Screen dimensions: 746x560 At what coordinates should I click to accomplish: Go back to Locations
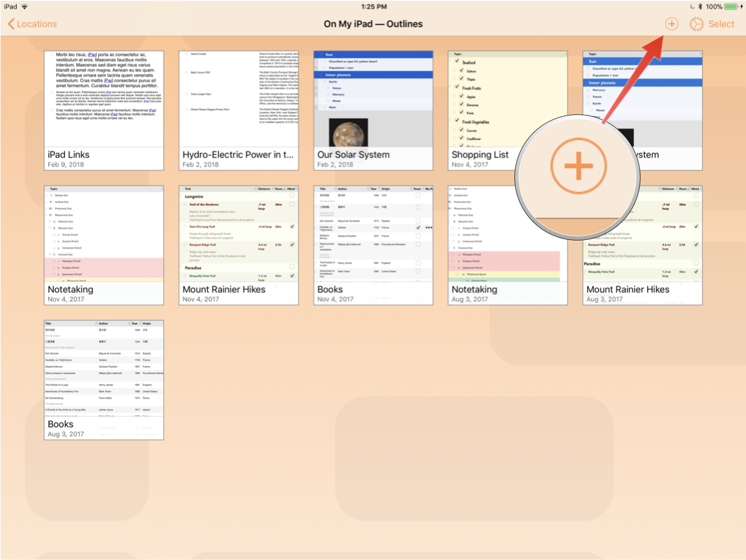32,24
